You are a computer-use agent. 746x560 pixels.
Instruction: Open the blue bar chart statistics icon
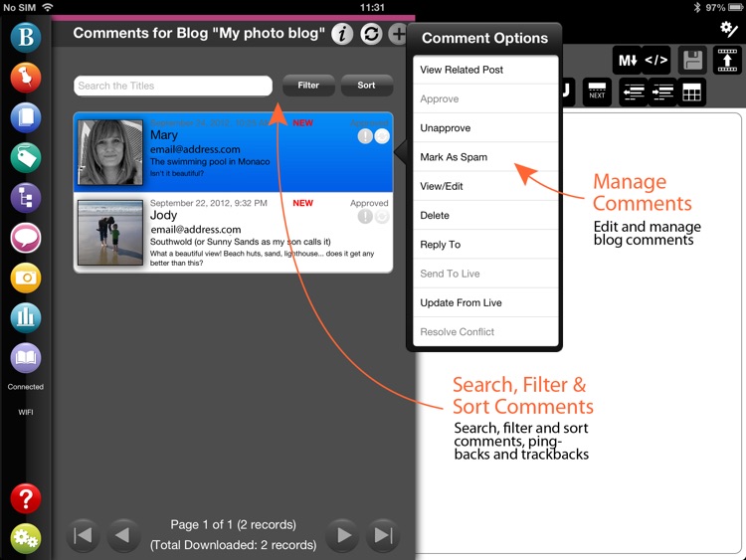[26, 317]
